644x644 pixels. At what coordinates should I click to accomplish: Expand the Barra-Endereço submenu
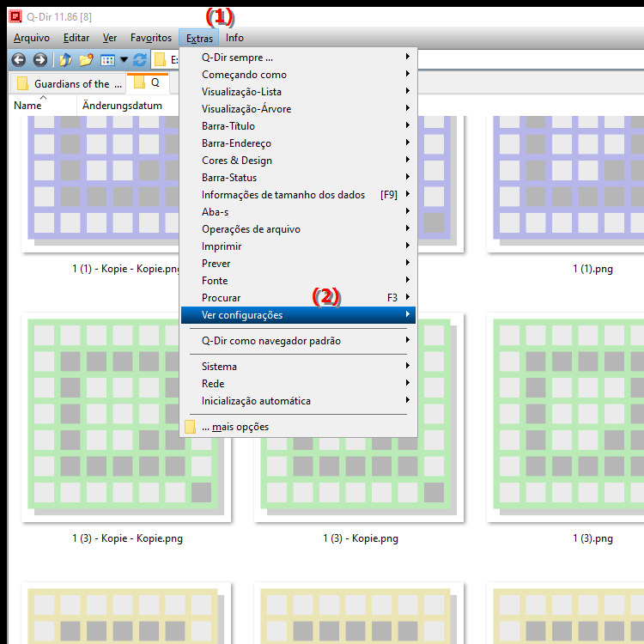[298, 143]
